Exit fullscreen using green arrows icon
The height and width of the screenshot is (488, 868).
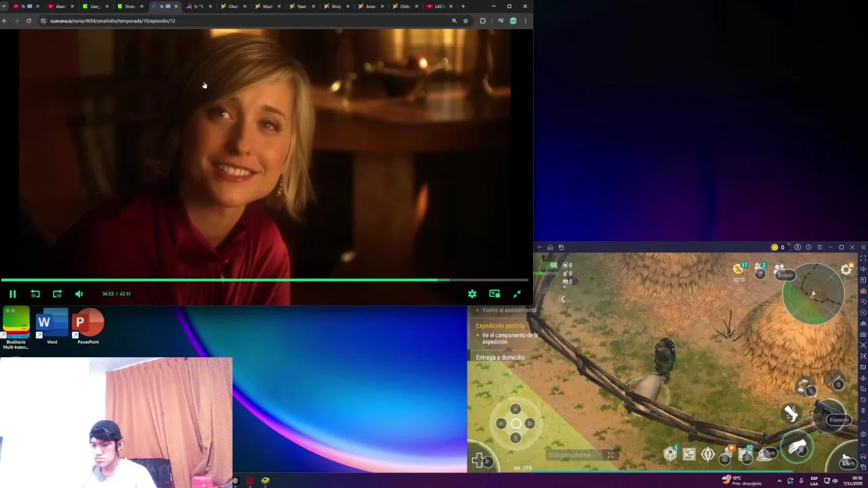[x=517, y=293]
